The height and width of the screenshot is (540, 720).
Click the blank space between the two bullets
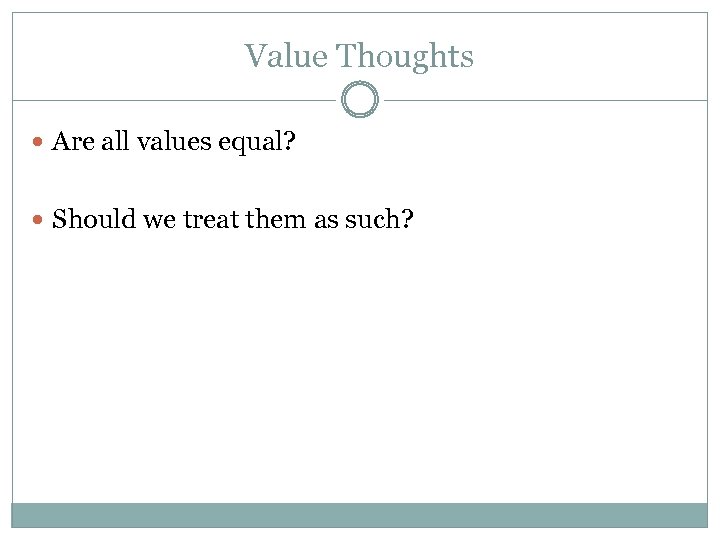300,180
